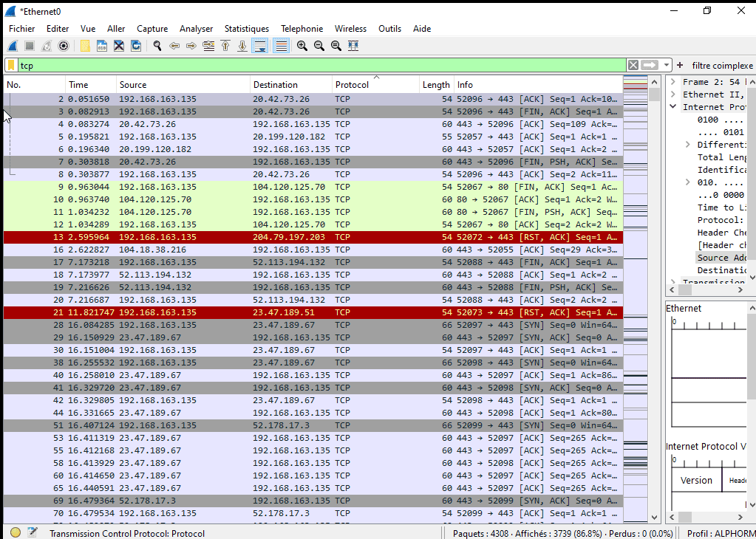
Task: Sort packets by Info column
Action: point(539,85)
